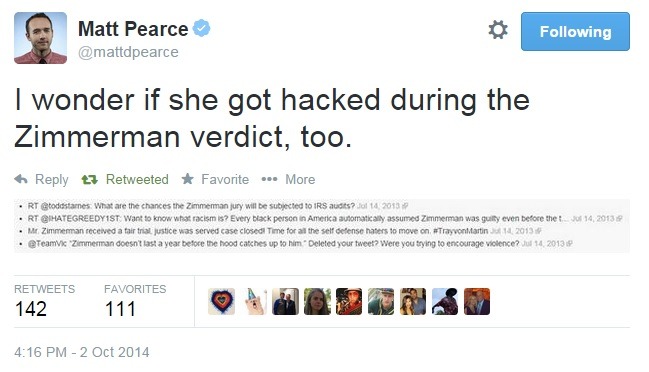Open the party hat dog avatar
The height and width of the screenshot is (372, 649).
pyautogui.click(x=253, y=302)
